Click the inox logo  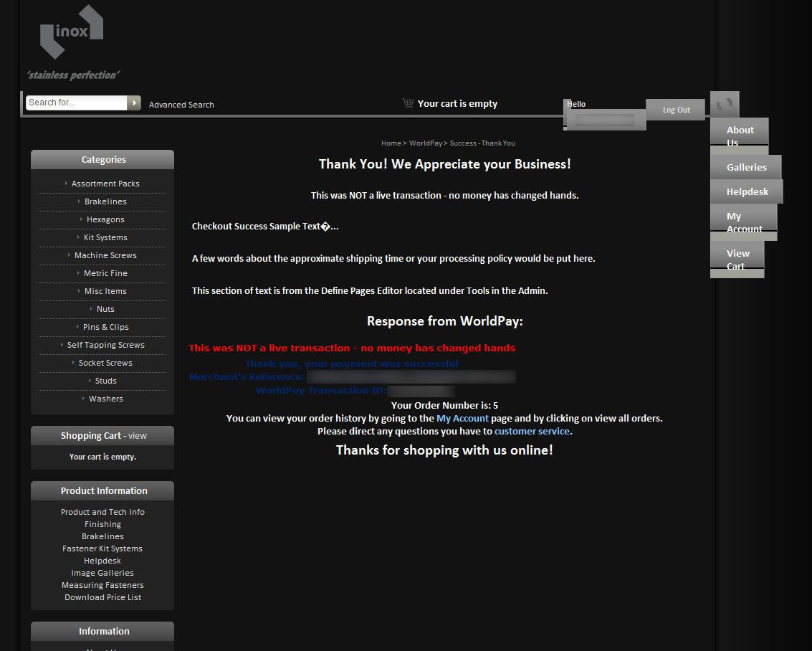point(72,32)
